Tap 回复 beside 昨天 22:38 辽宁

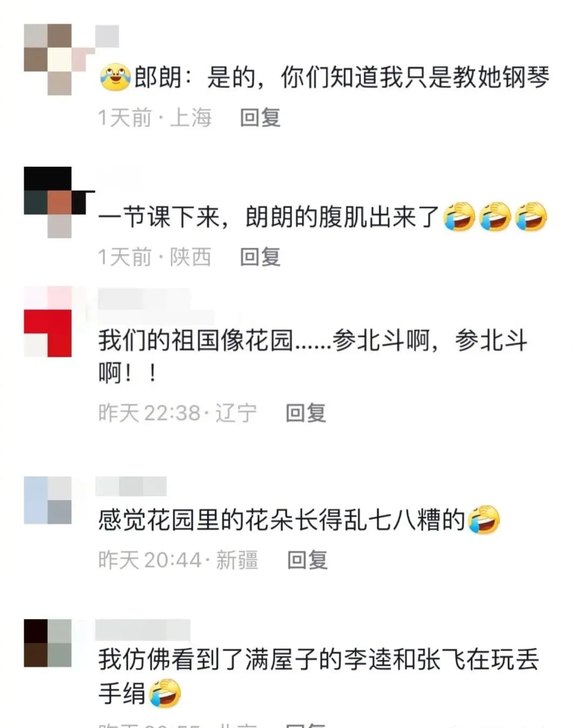point(306,413)
